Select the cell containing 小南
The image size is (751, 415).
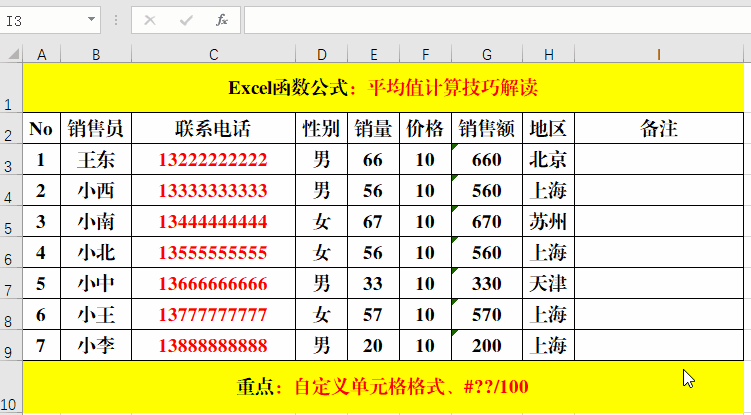96,221
